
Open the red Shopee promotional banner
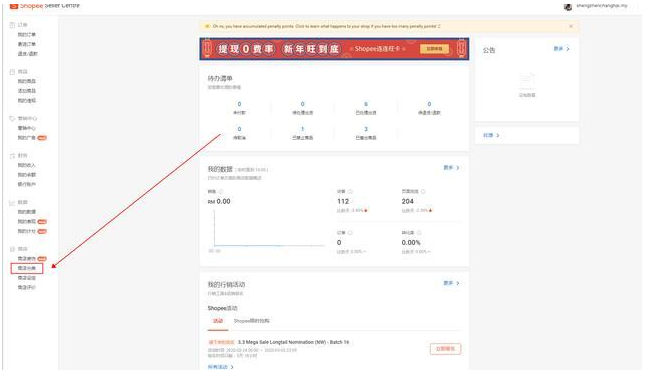[x=334, y=49]
